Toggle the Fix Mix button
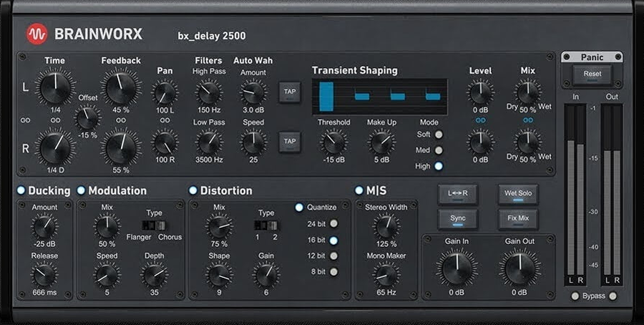 point(518,219)
